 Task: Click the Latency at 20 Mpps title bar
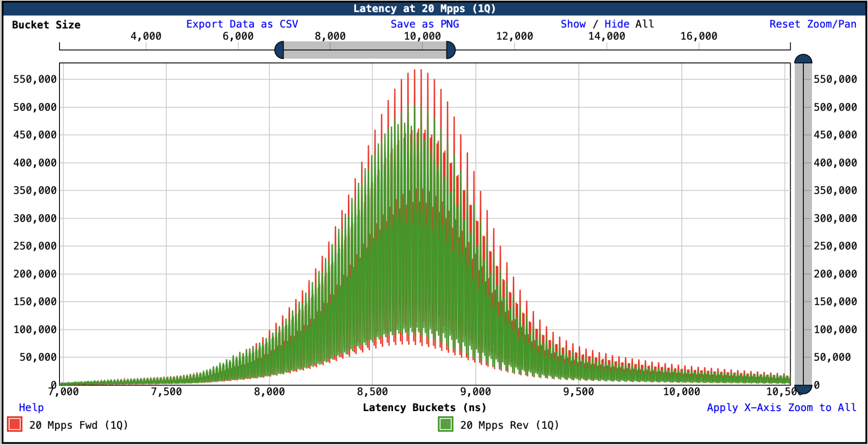[x=424, y=9]
